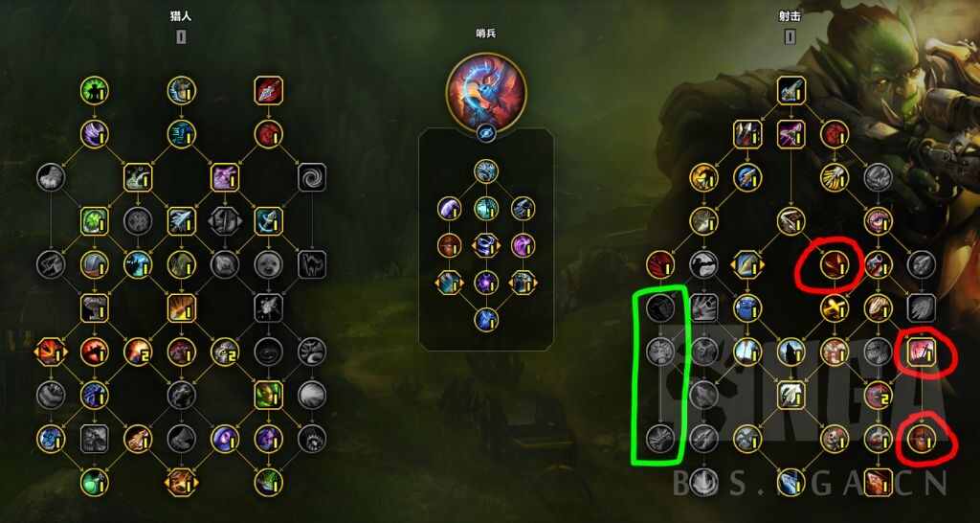
Task: Click the bottom red-circled talent in 射击 tree
Action: point(922,439)
